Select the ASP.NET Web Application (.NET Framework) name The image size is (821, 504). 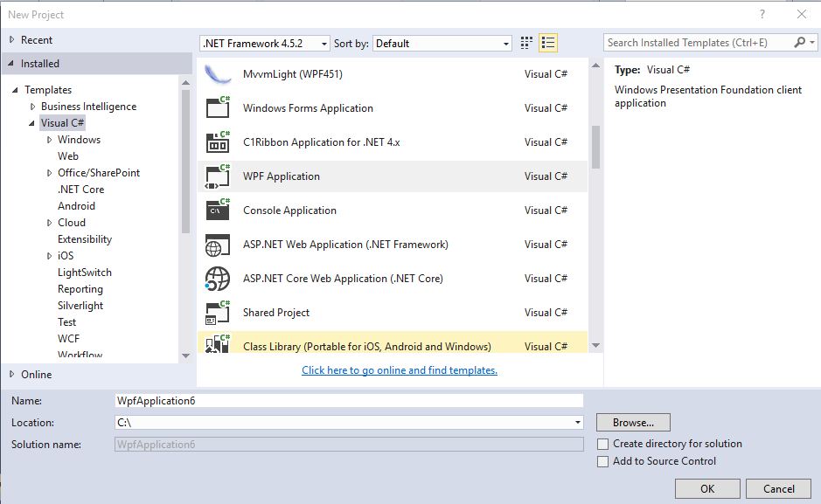(x=345, y=245)
